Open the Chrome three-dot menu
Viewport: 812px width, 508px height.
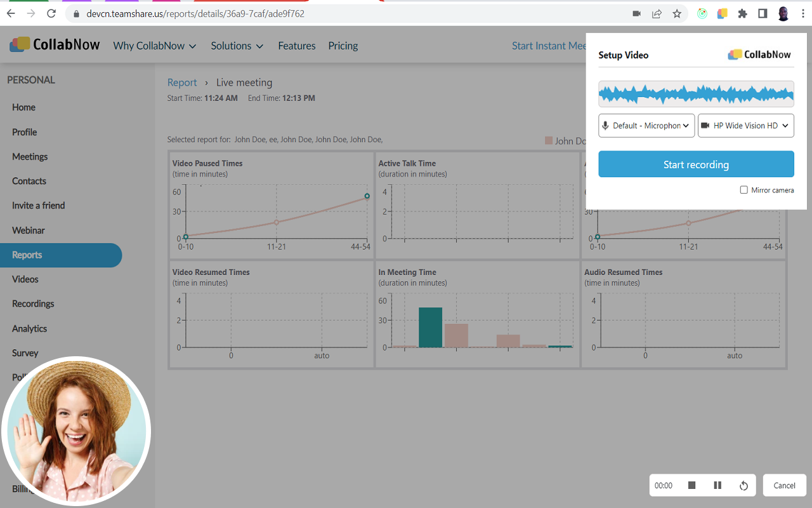802,13
